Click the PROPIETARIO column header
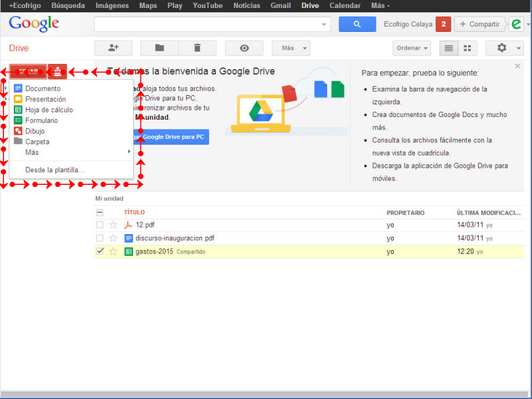This screenshot has height=399, width=532. tap(406, 213)
